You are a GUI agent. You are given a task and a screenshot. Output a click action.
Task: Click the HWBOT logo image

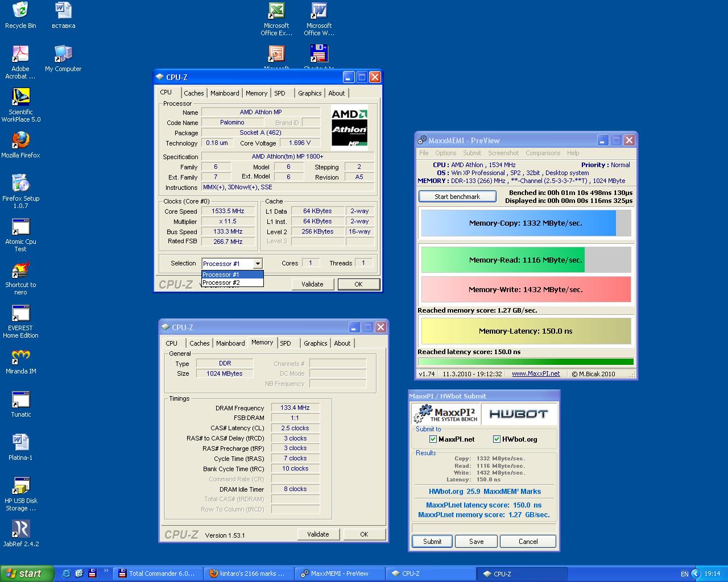519,414
